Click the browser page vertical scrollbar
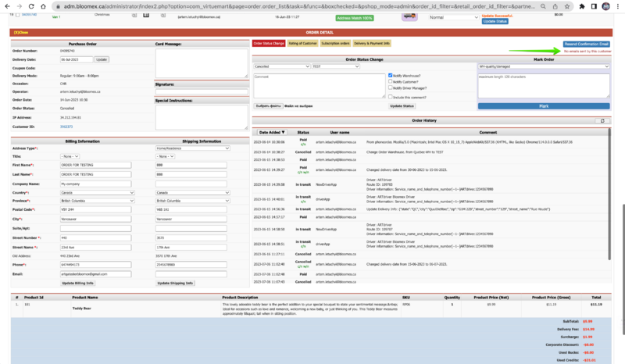This screenshot has height=364, width=625. (x=623, y=269)
